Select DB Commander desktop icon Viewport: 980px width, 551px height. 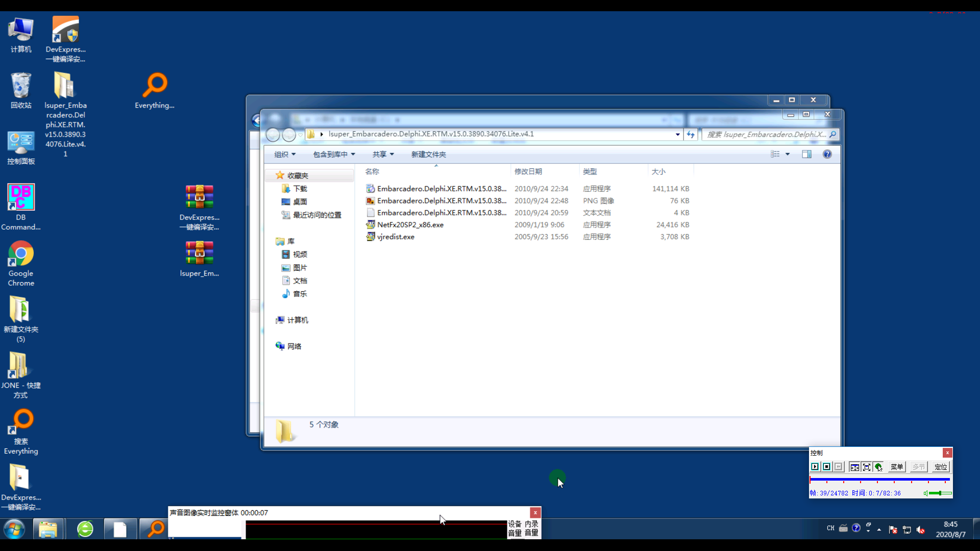(21, 207)
